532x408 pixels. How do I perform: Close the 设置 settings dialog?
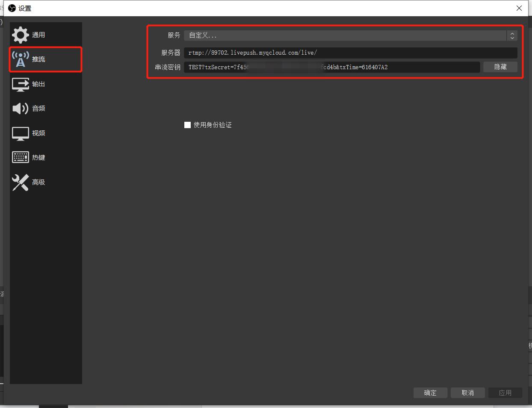519,8
